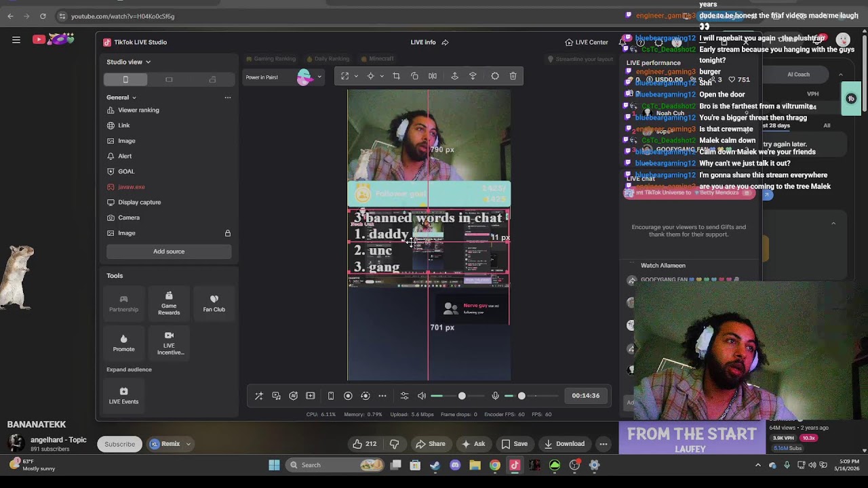This screenshot has height=488, width=868.
Task: Open more options in bottom control bar
Action: (382, 396)
